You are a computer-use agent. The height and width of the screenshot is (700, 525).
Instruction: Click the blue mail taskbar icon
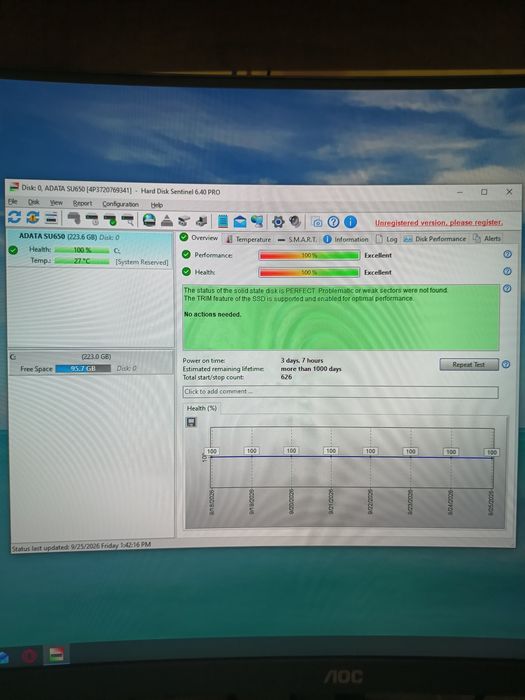coord(4,658)
